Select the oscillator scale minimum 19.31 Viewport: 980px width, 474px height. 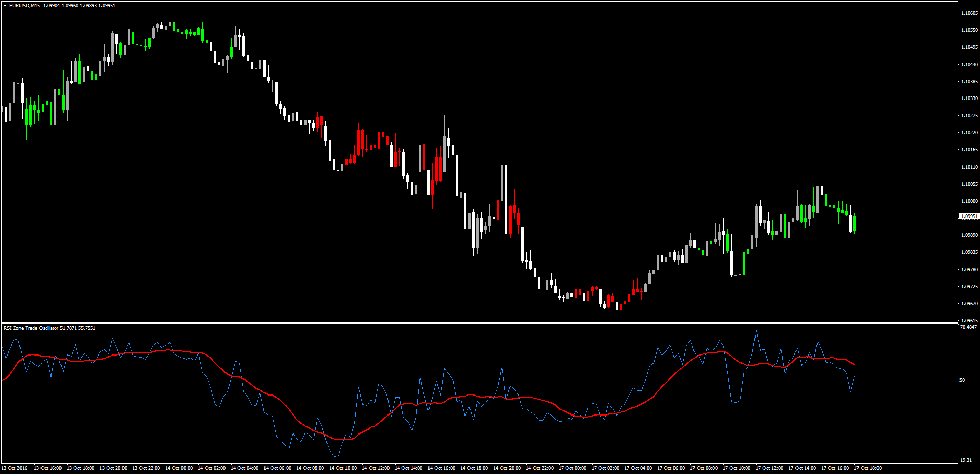[x=966, y=460]
